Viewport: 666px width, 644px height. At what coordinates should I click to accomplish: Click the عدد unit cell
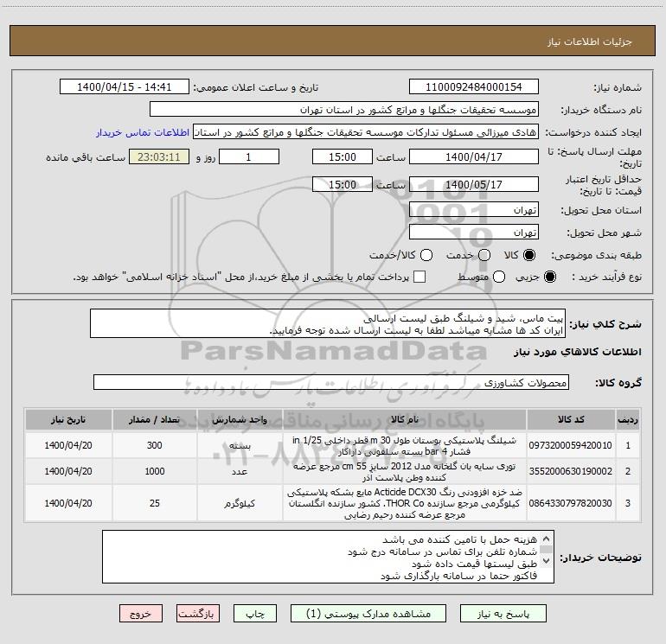(240, 472)
